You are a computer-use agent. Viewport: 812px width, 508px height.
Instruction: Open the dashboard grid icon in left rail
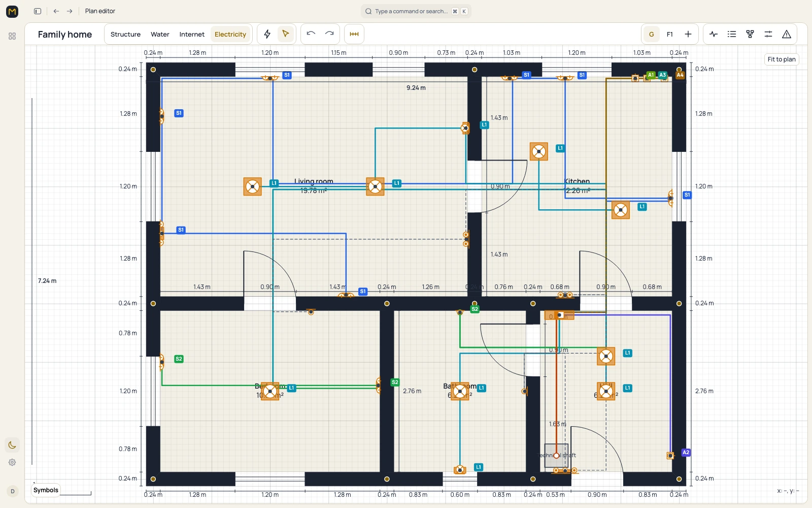(12, 36)
